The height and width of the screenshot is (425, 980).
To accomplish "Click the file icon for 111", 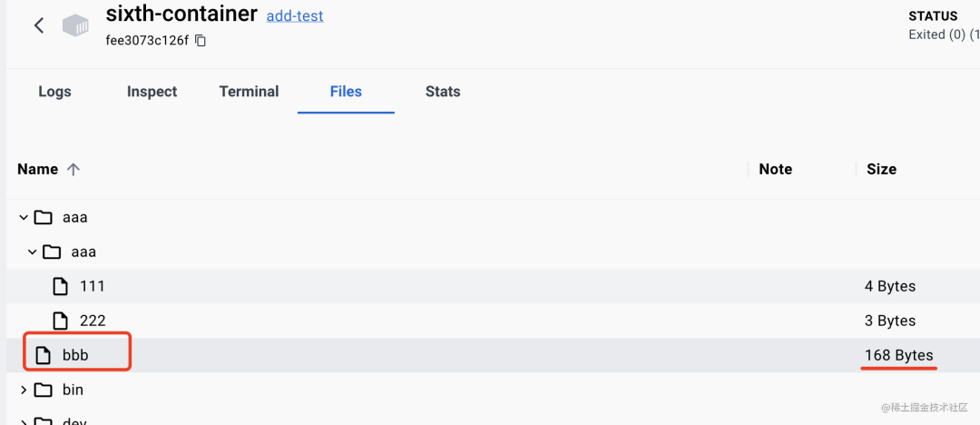I will pos(60,287).
